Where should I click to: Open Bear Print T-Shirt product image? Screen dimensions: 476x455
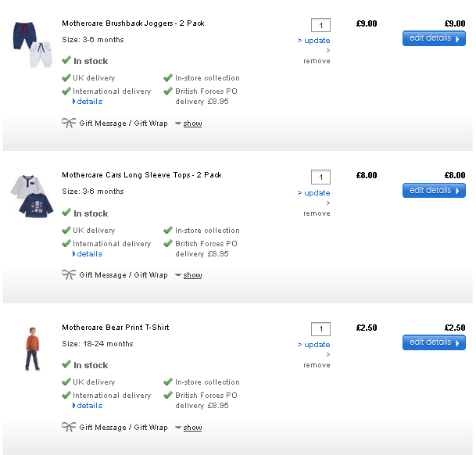click(30, 349)
